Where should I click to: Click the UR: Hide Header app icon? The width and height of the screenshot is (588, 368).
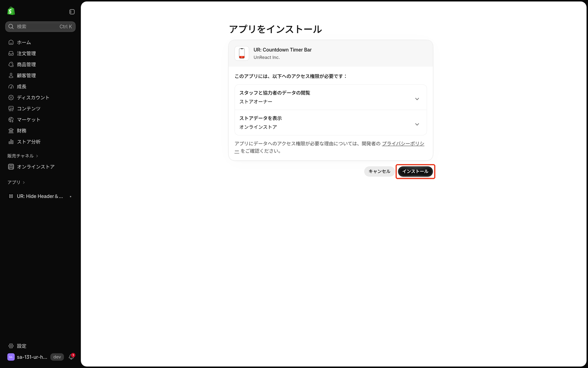11,196
